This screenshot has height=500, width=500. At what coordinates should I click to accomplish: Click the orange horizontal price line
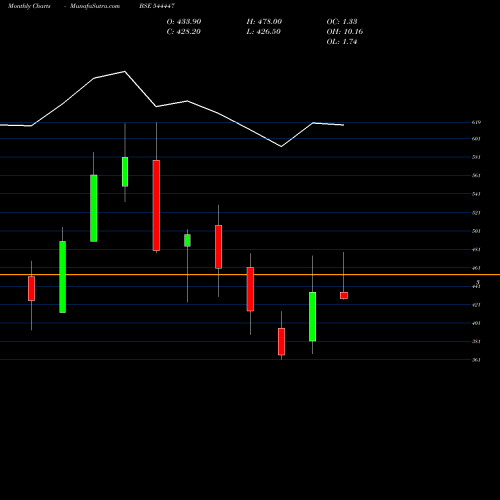250,274
